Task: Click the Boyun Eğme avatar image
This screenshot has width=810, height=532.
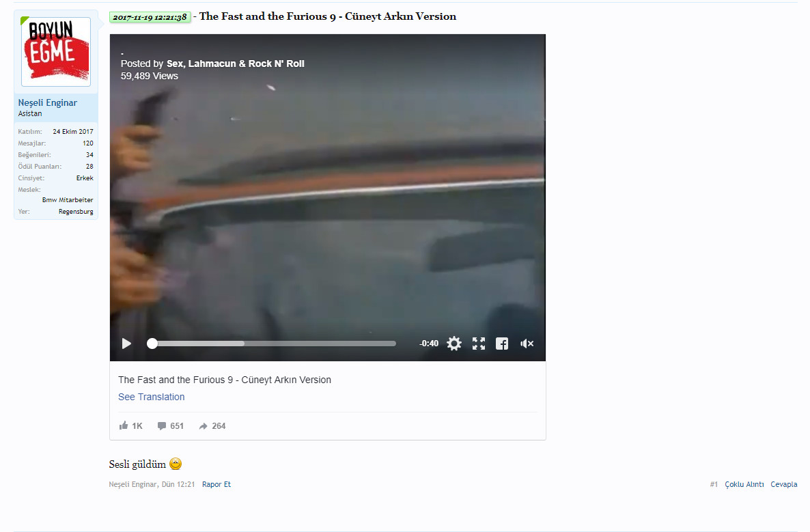Action: pos(56,52)
